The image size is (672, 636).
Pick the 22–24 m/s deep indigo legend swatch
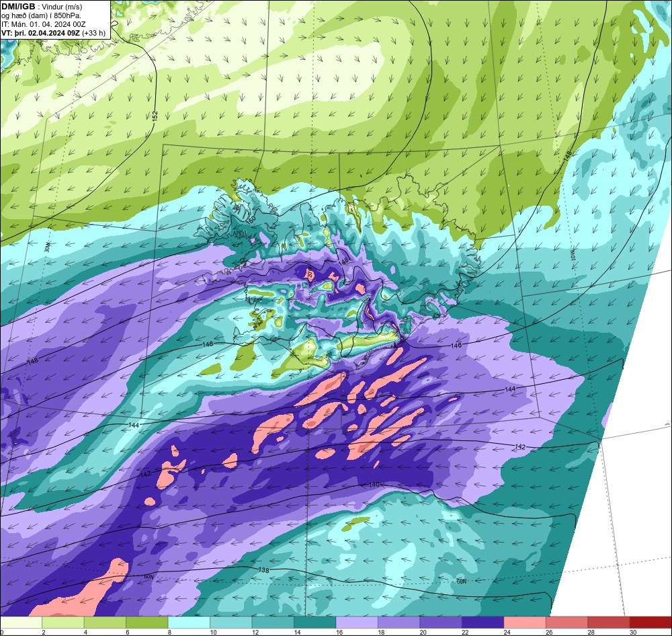[483, 623]
